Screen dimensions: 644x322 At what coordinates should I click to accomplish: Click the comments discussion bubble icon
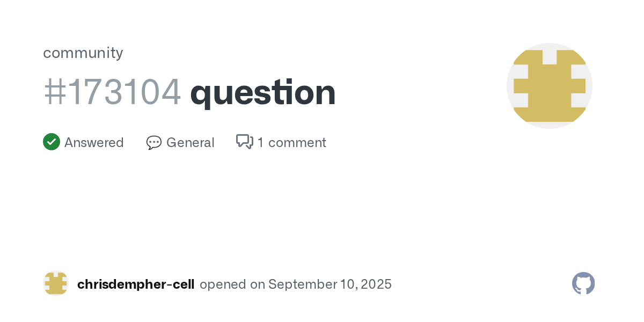[x=245, y=142]
